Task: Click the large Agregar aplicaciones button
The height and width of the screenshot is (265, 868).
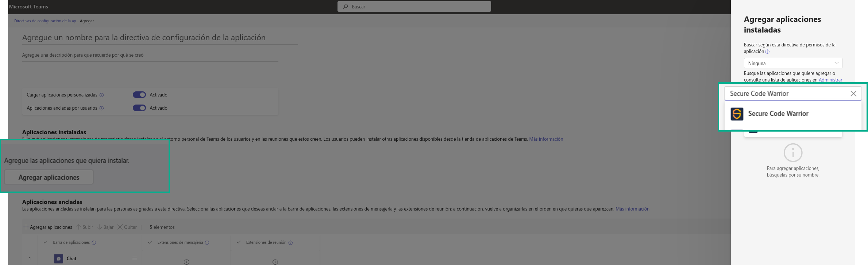Action: (49, 177)
